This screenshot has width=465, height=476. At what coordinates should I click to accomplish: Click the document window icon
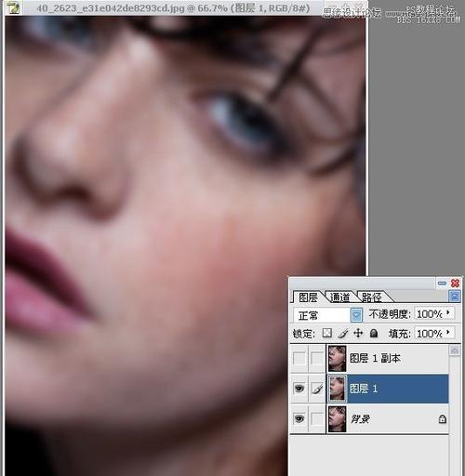(x=13, y=7)
